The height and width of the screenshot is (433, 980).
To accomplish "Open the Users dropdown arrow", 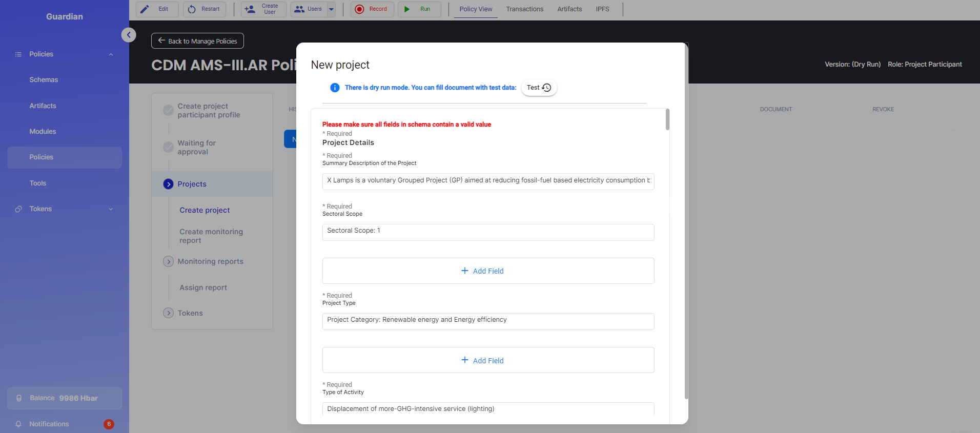I will [331, 9].
